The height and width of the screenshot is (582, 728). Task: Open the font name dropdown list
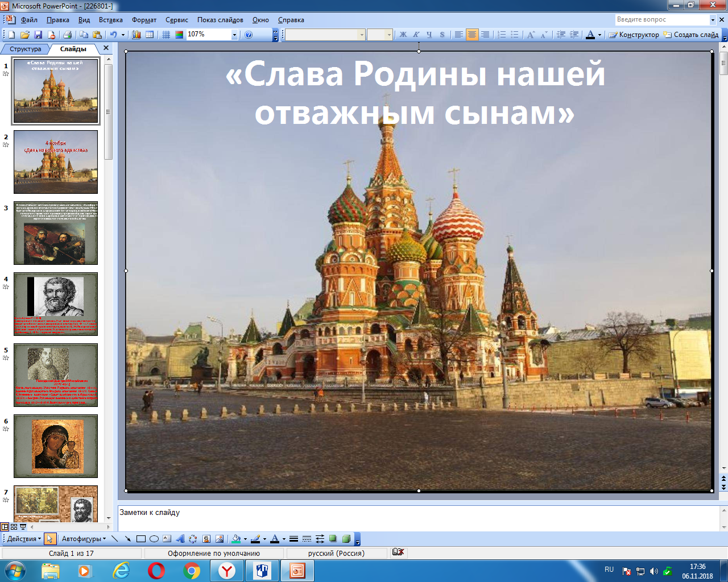pyautogui.click(x=362, y=35)
